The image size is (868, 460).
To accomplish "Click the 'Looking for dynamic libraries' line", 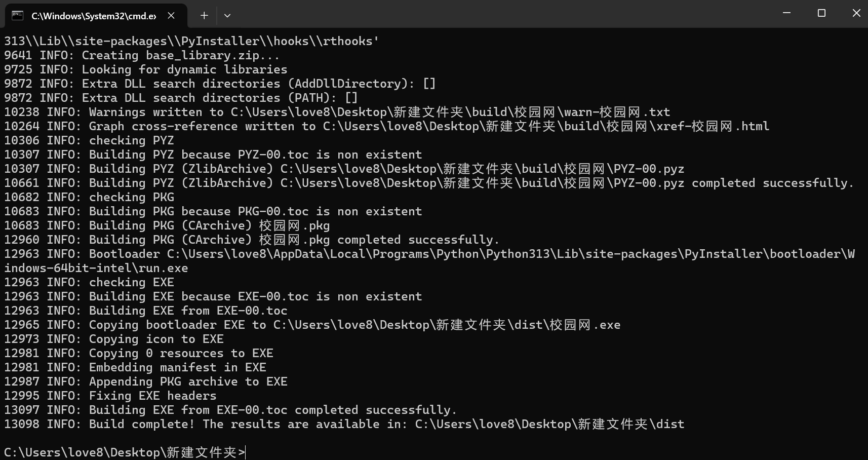I will click(146, 69).
